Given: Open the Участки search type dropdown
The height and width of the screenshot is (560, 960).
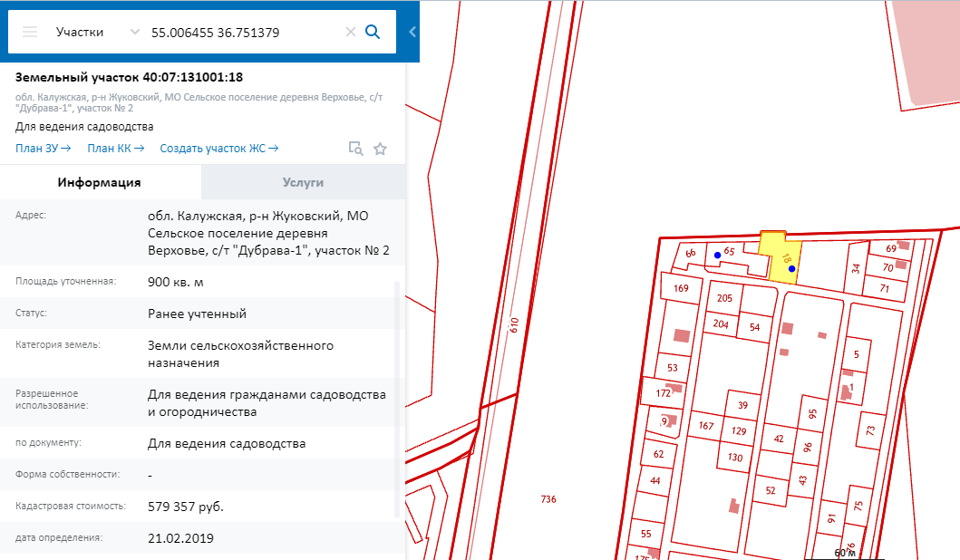Looking at the screenshot, I should 97,32.
